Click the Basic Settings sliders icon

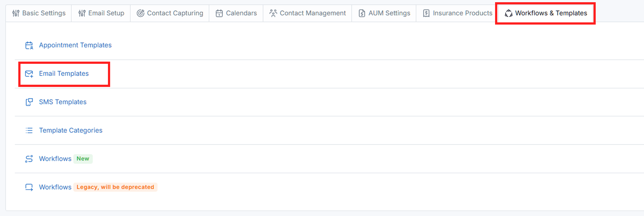[x=16, y=13]
